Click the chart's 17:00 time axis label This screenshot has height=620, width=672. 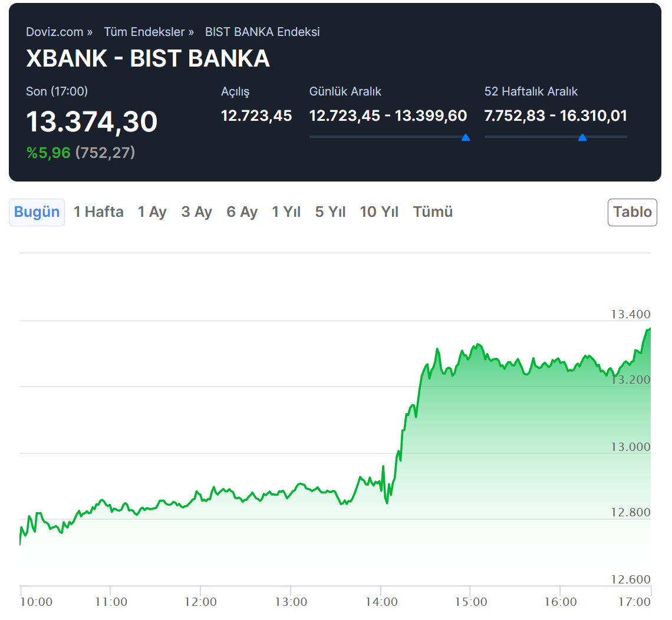coord(634,602)
